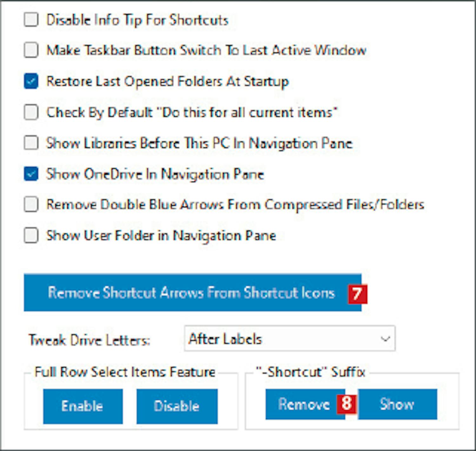This screenshot has width=476, height=451.
Task: Enable Show Libraries Before This PC option
Action: click(31, 143)
